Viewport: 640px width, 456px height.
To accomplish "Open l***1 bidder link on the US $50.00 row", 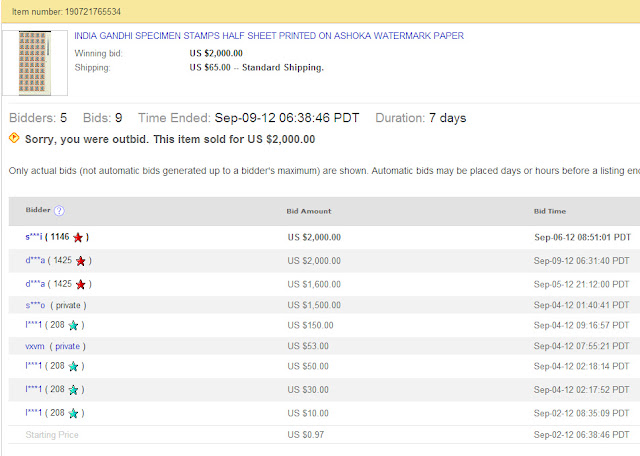I will 33,366.
